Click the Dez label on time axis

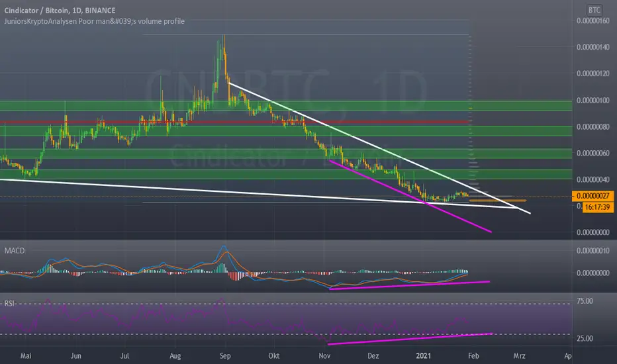pos(373,356)
